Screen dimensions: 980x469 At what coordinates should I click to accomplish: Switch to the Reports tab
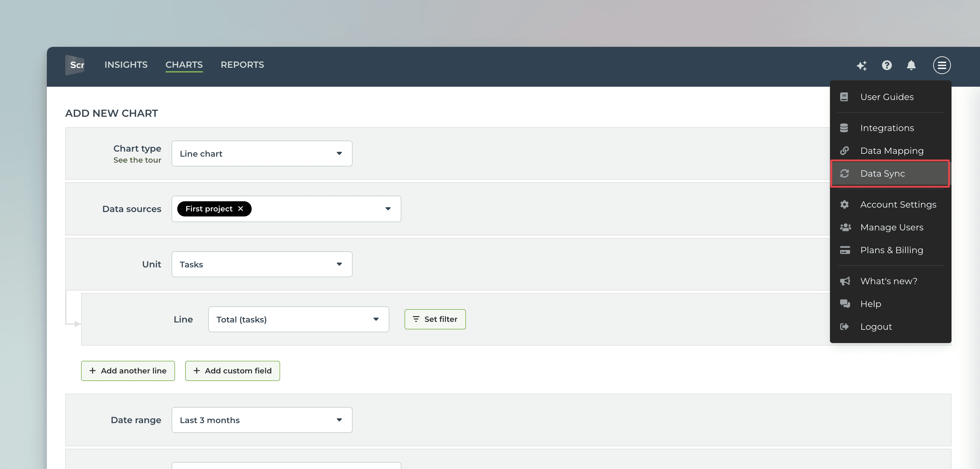pyautogui.click(x=242, y=65)
